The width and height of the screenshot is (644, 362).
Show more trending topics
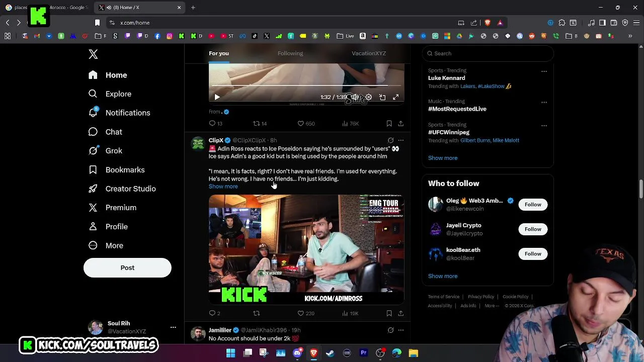click(x=443, y=158)
